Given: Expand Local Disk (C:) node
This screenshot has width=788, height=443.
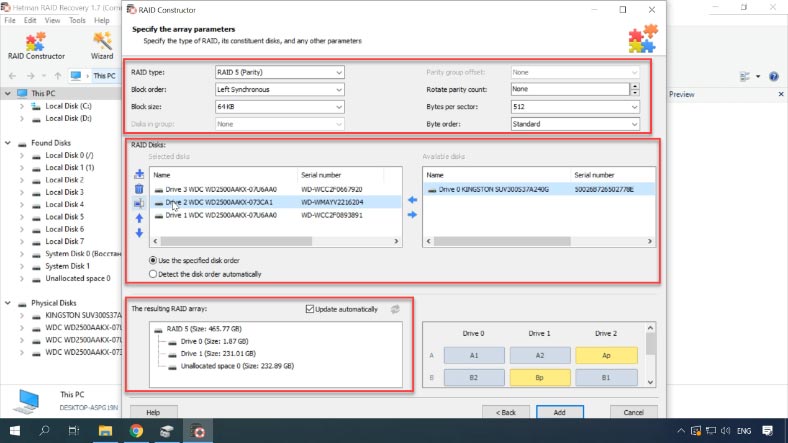Looking at the screenshot, I should click(22, 106).
